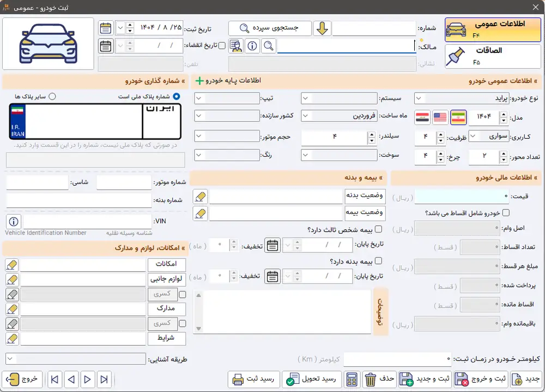Switch to the اطلاعات عمومی tab
The height and width of the screenshot is (392, 545).
tap(493, 29)
